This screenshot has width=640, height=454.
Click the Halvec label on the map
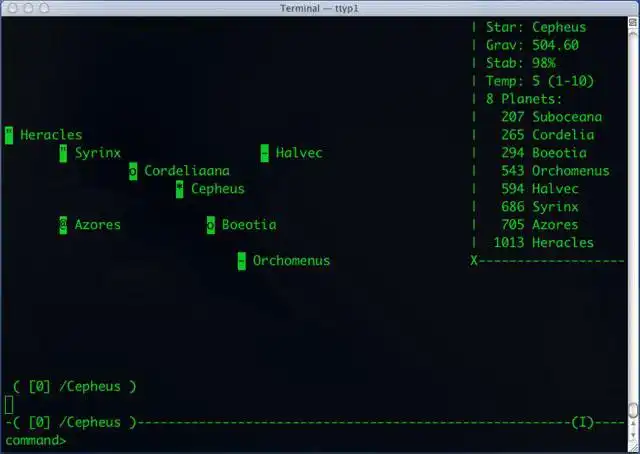pyautogui.click(x=299, y=153)
